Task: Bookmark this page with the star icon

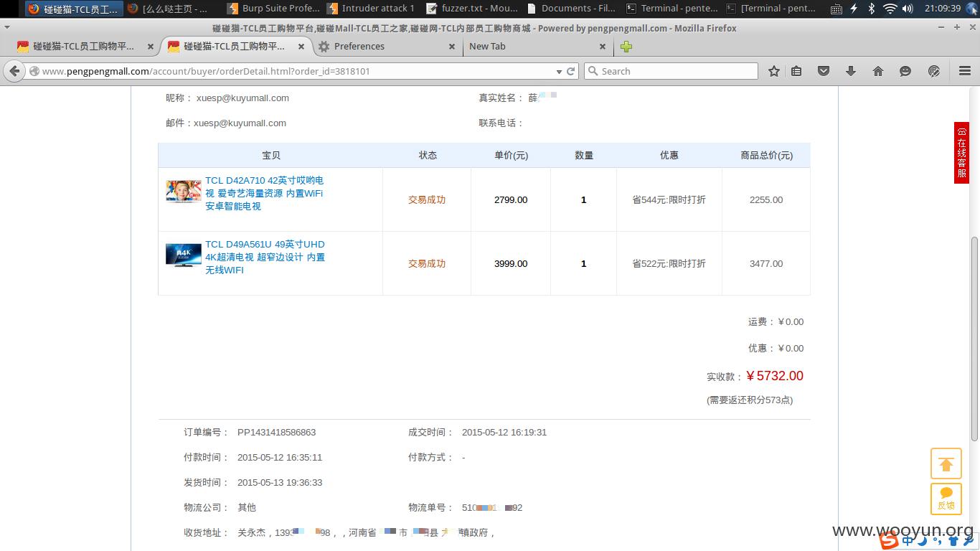Action: [774, 71]
